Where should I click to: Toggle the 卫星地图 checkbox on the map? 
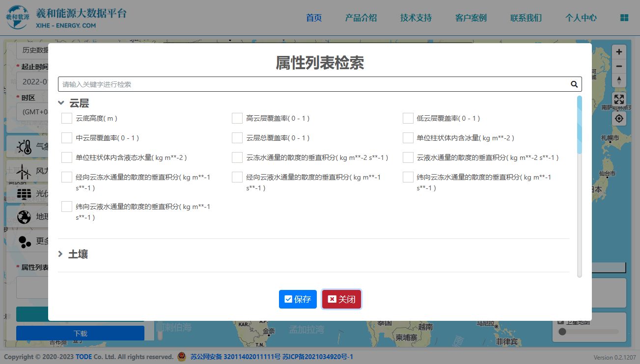click(x=561, y=322)
